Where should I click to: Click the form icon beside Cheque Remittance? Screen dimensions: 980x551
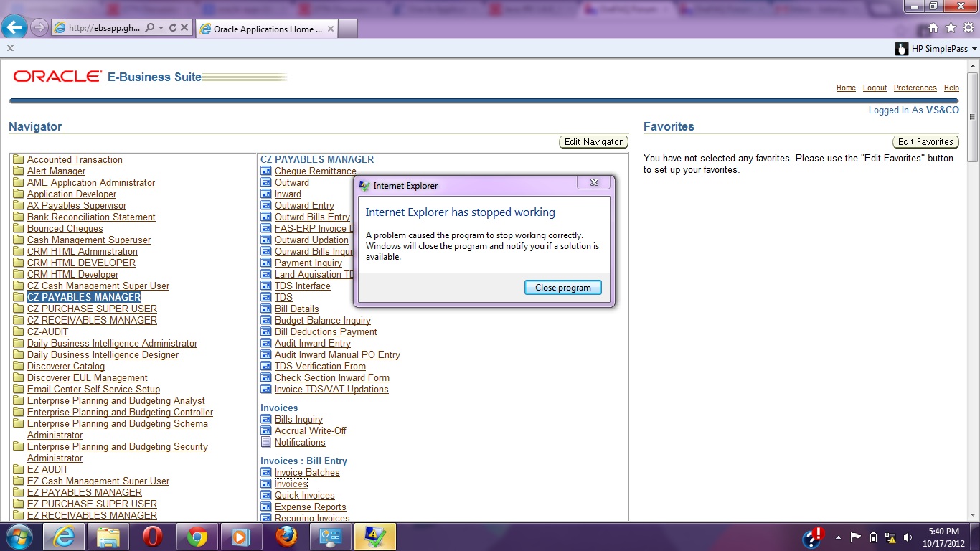[266, 171]
